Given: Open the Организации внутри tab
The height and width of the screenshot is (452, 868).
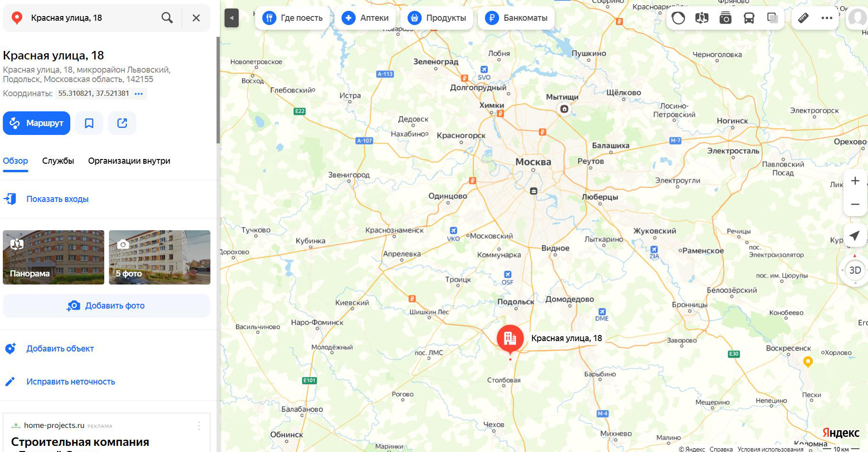Looking at the screenshot, I should 129,161.
